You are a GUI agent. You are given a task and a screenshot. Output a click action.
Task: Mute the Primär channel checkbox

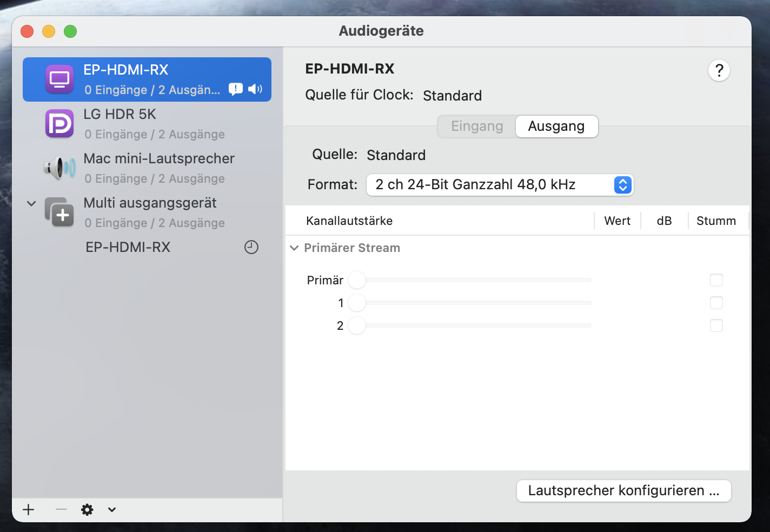coord(716,280)
